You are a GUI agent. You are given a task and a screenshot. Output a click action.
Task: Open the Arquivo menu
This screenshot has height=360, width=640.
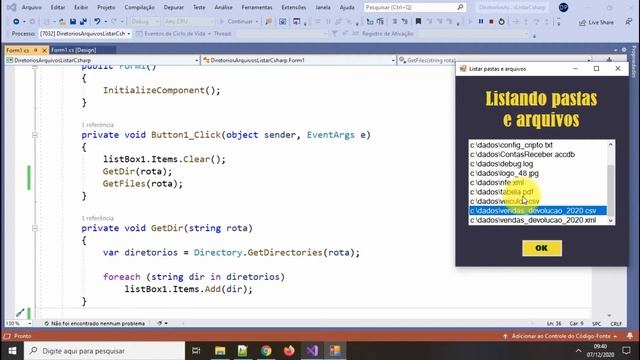pos(31,7)
